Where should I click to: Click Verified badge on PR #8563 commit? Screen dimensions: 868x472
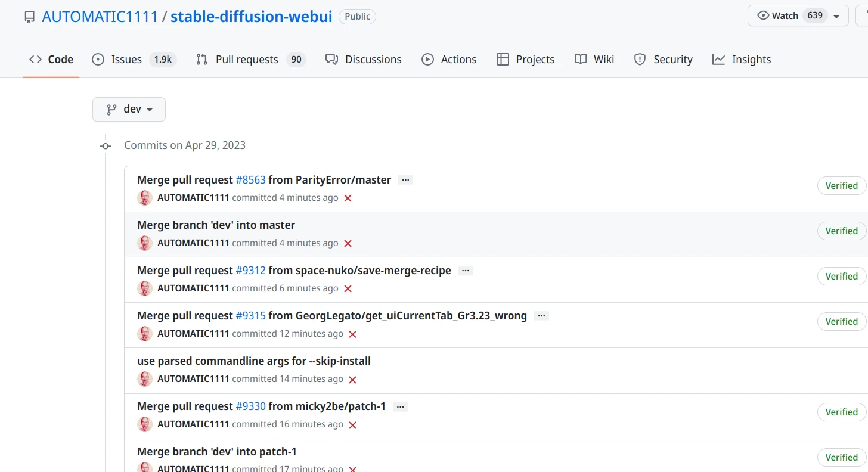[x=841, y=186]
